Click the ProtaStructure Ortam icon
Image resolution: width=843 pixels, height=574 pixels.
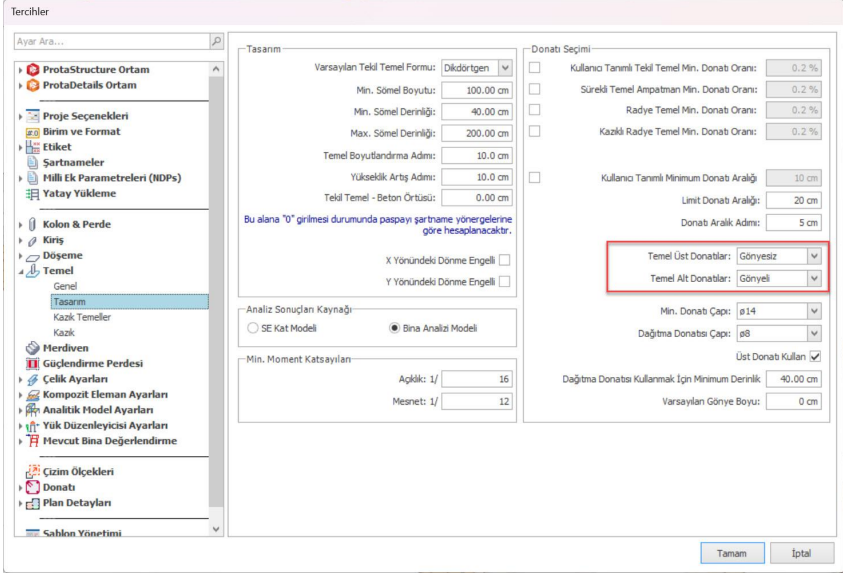(x=33, y=70)
